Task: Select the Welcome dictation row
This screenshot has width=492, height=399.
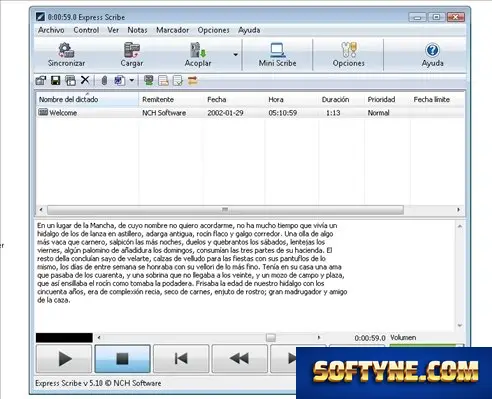Action: click(250, 113)
